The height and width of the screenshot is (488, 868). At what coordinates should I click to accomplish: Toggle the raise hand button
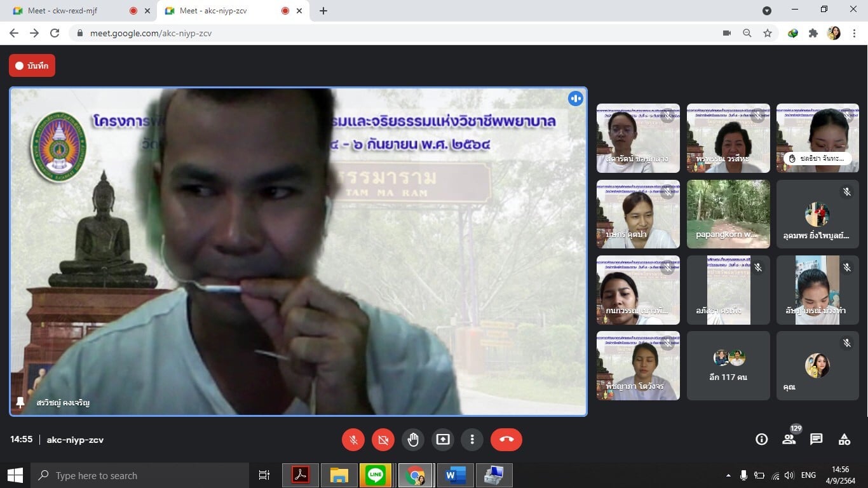(413, 440)
